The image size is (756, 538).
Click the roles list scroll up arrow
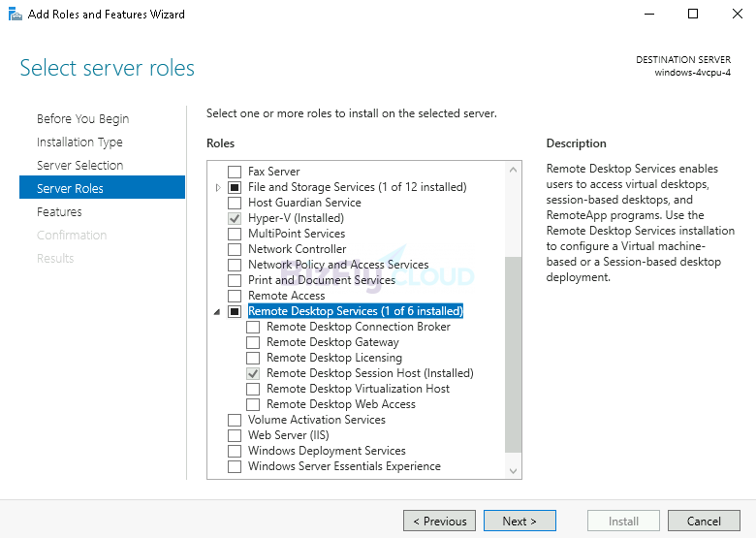click(x=513, y=170)
